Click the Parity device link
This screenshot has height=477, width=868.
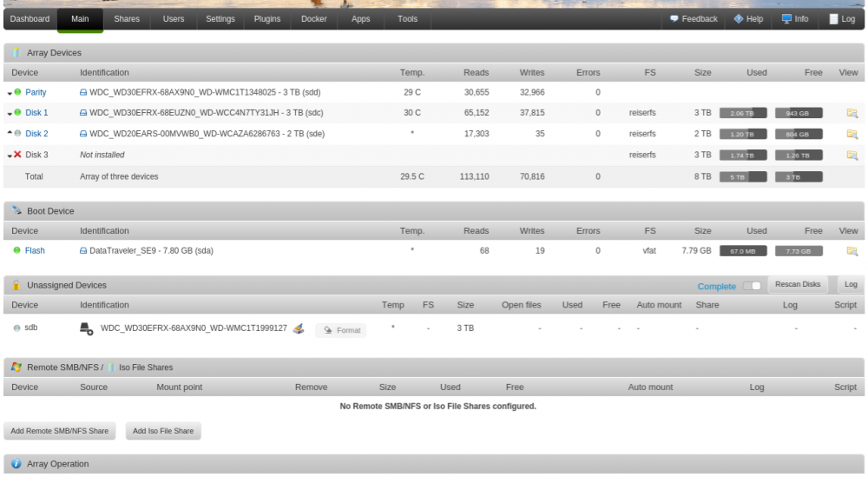36,92
